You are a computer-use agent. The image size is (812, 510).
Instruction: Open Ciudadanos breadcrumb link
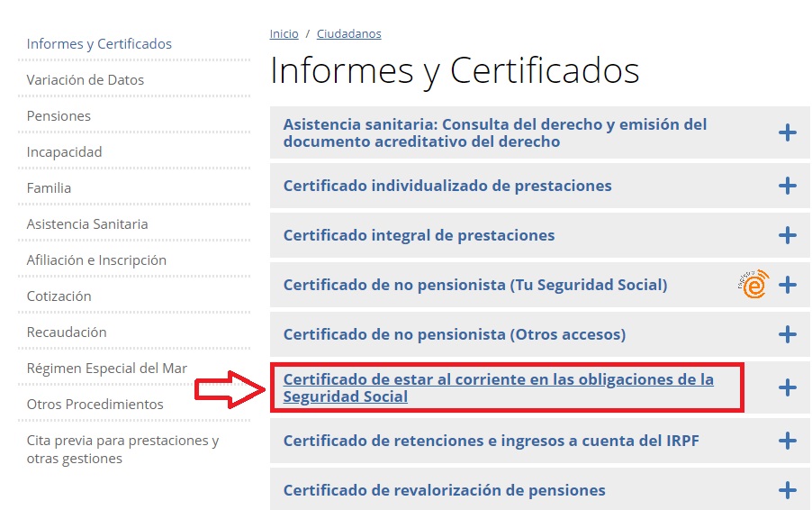tap(348, 33)
